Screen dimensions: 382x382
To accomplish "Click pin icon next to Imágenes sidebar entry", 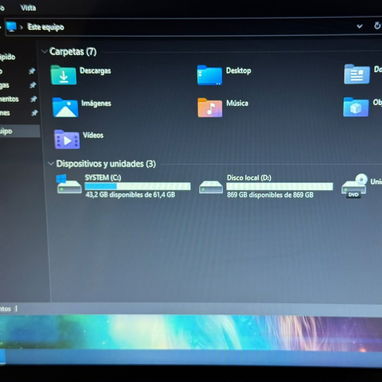I will [34, 113].
